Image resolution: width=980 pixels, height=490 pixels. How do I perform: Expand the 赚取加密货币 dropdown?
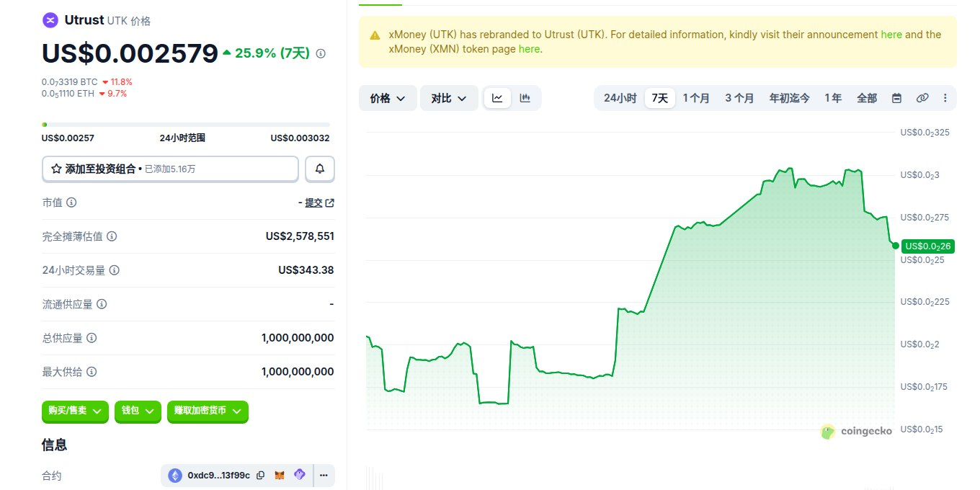(208, 411)
